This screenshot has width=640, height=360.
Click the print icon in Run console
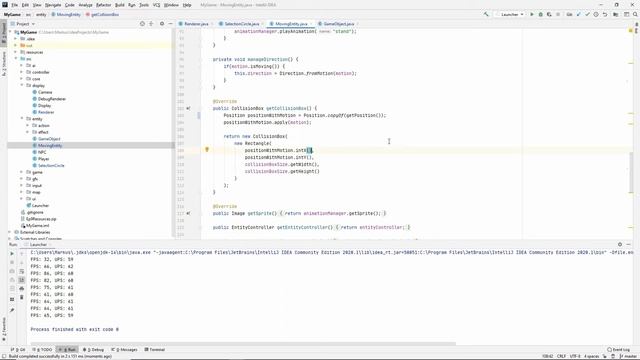pos(22,289)
